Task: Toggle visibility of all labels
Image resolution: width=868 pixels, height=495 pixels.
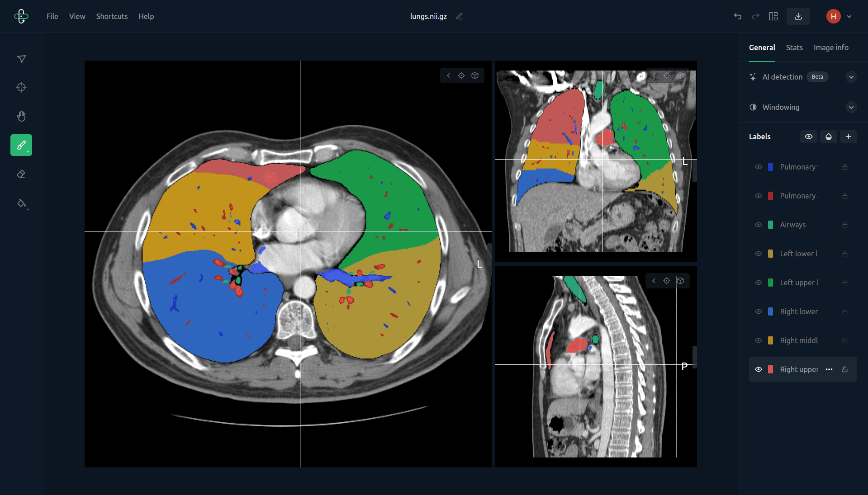Action: point(808,137)
